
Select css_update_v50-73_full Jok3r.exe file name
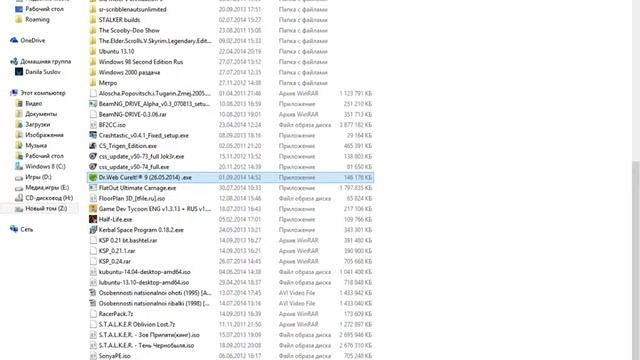[x=141, y=156]
